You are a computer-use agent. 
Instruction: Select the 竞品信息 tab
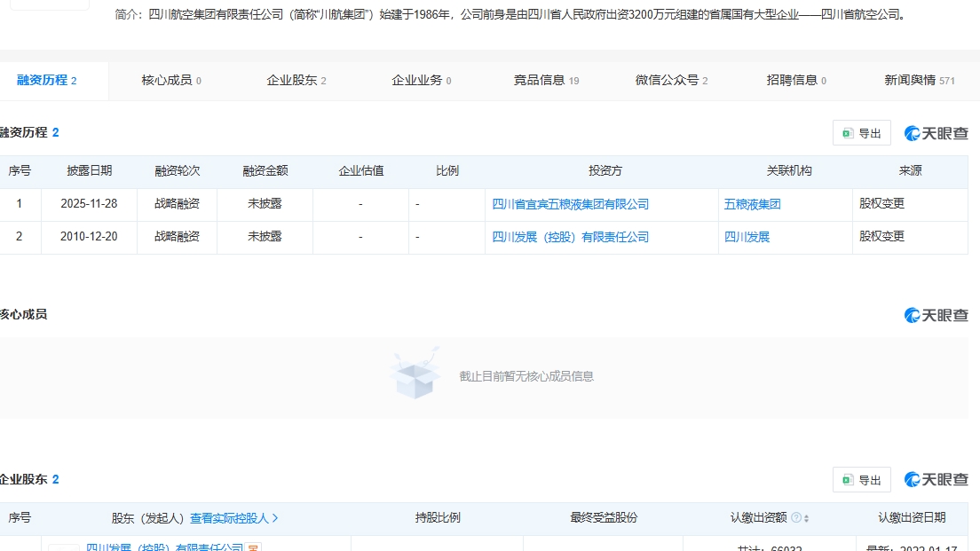[545, 81]
